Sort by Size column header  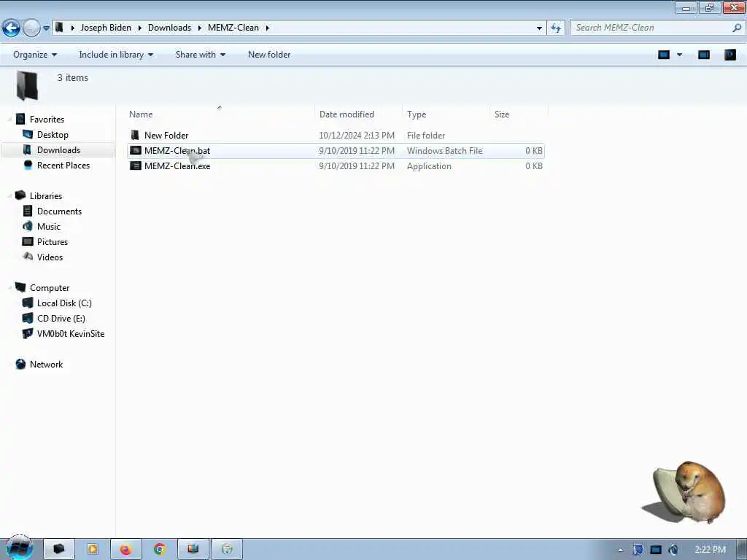pos(502,114)
